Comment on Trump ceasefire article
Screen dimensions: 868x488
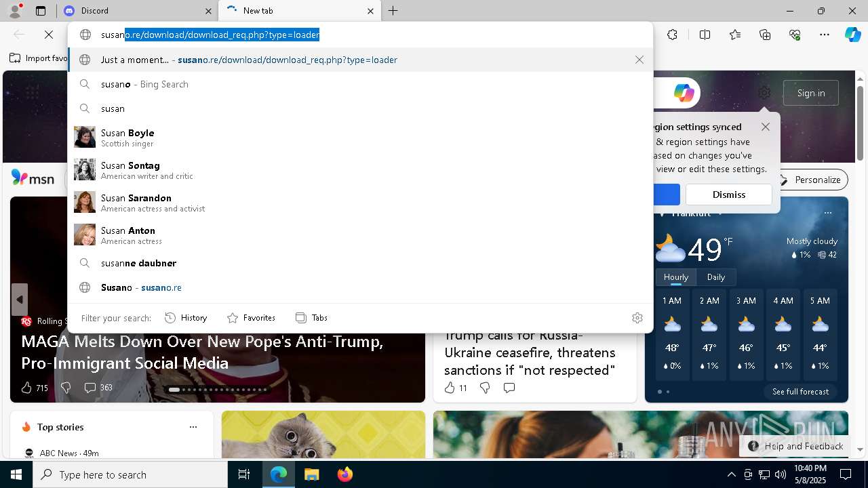[509, 388]
